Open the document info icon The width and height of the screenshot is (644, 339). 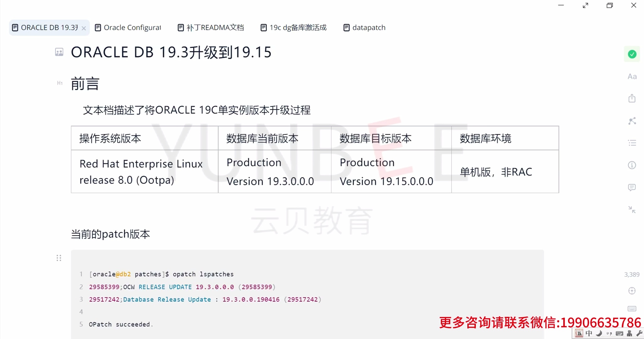point(632,165)
